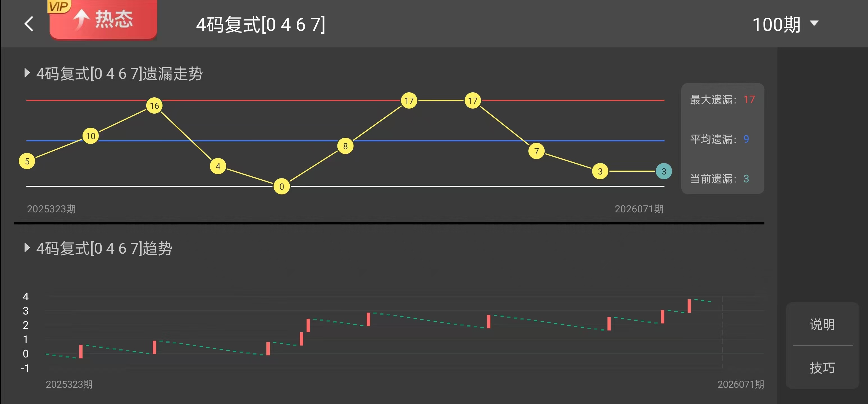This screenshot has width=868, height=404.
Task: Click the 当前遗漏 current value 3
Action: (x=746, y=178)
